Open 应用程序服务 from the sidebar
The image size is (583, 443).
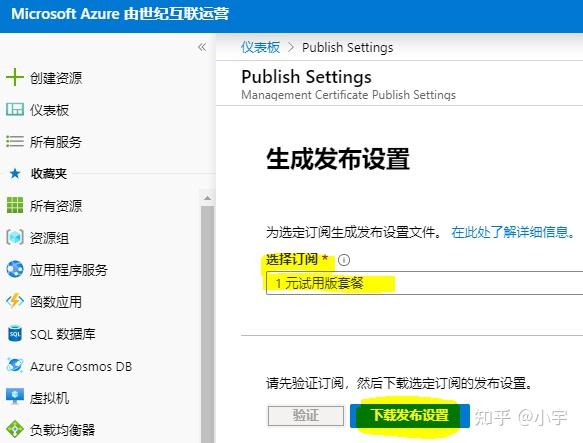(69, 270)
